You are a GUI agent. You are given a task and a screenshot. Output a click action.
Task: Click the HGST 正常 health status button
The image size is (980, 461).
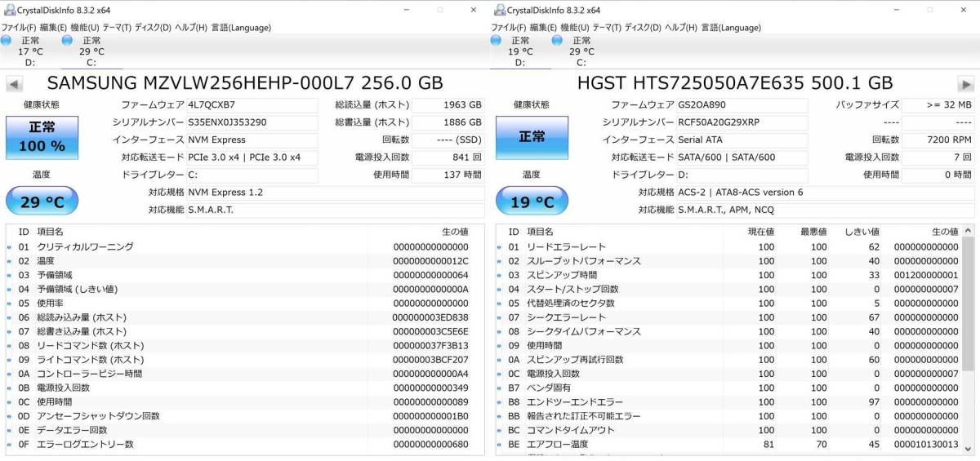point(532,137)
